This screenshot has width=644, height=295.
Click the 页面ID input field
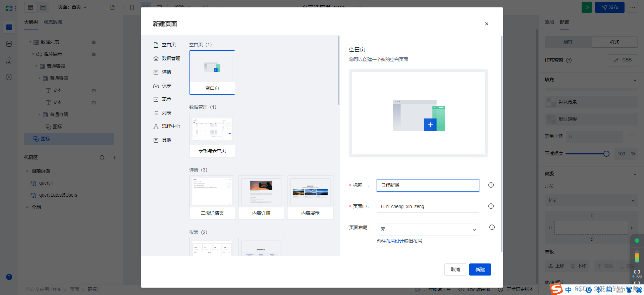[x=428, y=206]
